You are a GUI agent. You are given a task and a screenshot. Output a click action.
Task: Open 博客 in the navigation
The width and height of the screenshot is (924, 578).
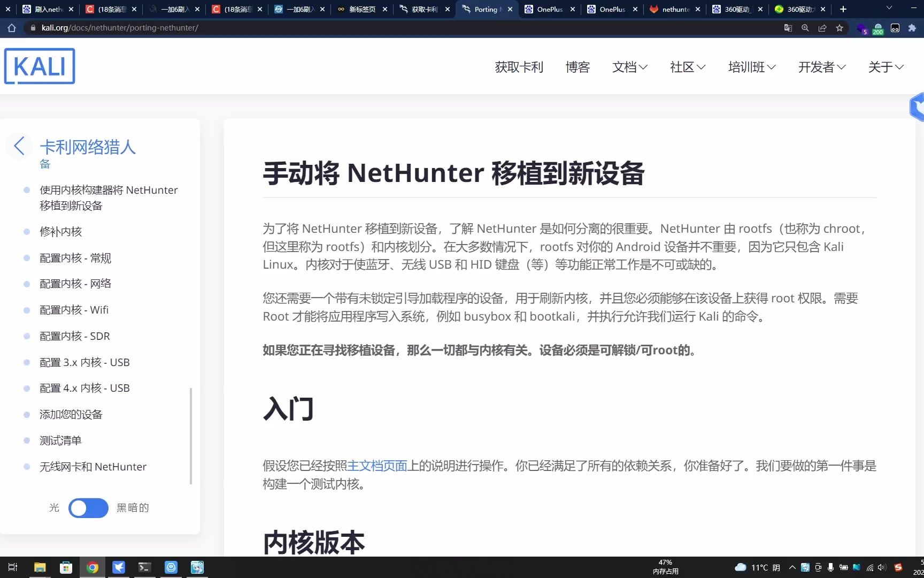(577, 67)
